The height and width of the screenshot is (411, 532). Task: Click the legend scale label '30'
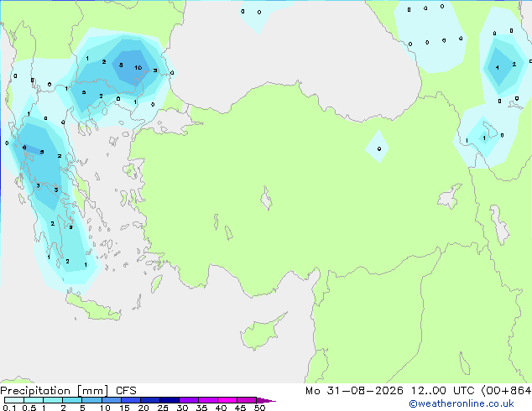click(x=182, y=408)
